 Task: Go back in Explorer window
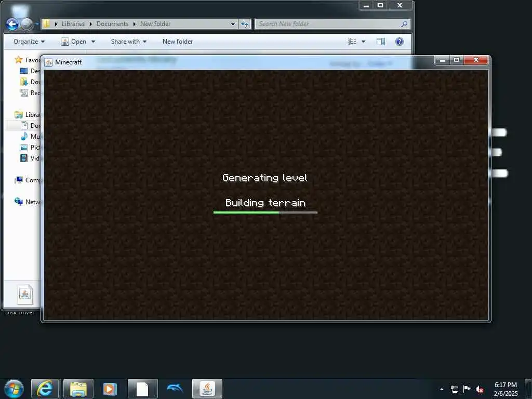pyautogui.click(x=12, y=24)
